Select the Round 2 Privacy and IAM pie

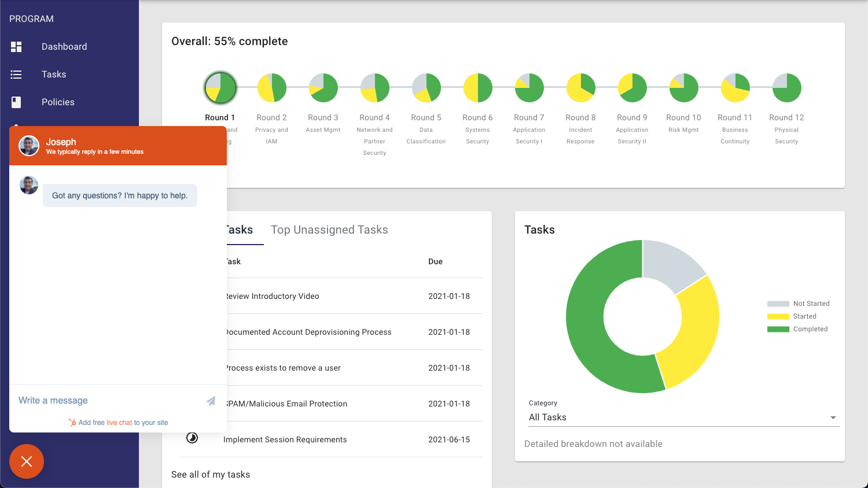(272, 88)
